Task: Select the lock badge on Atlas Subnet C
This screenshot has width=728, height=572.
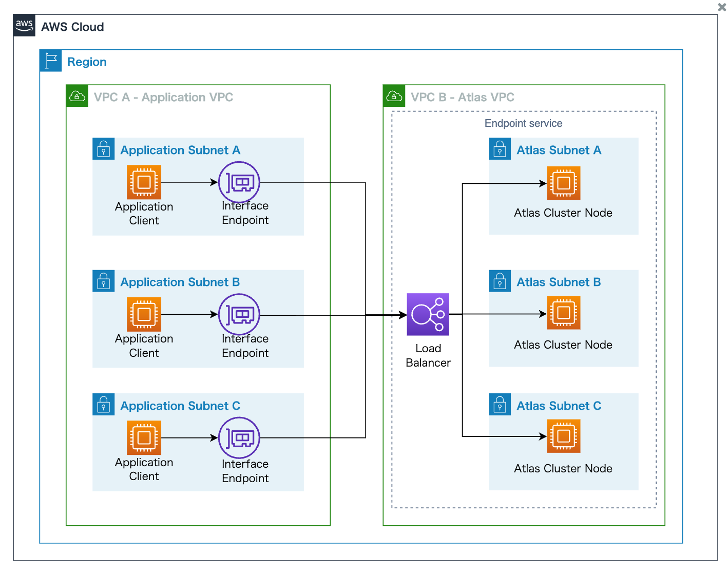Action: point(500,404)
